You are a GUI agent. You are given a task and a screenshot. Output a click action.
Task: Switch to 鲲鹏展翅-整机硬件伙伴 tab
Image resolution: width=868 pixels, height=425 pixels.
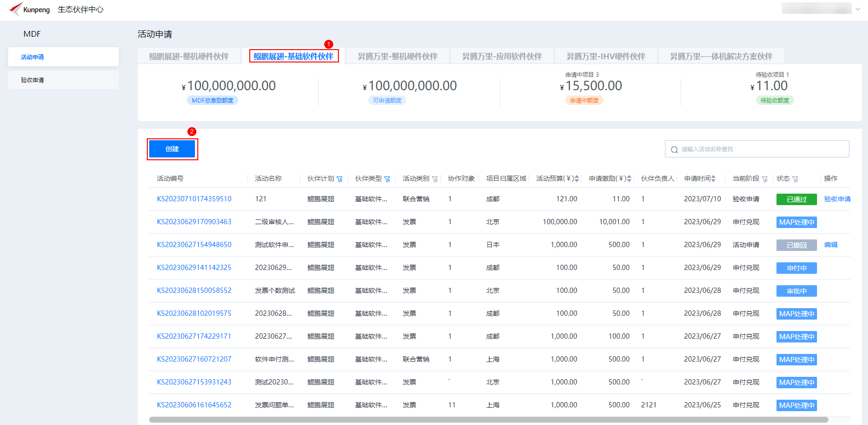189,56
